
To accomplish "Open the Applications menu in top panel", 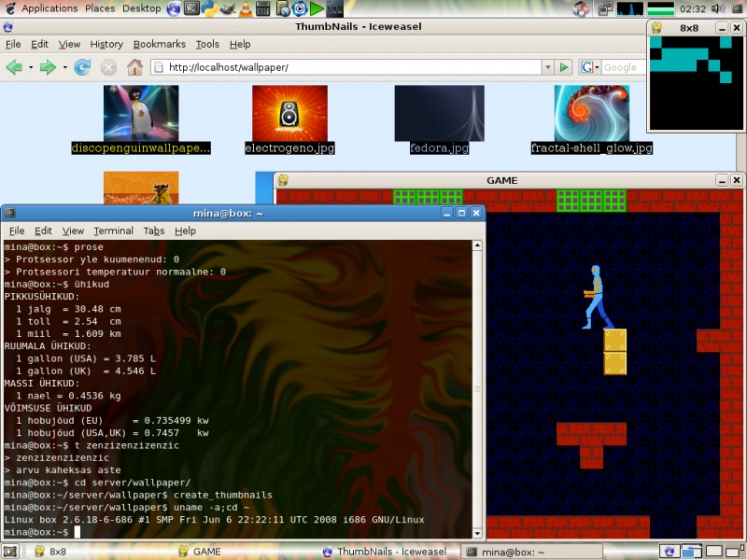I will pos(49,8).
